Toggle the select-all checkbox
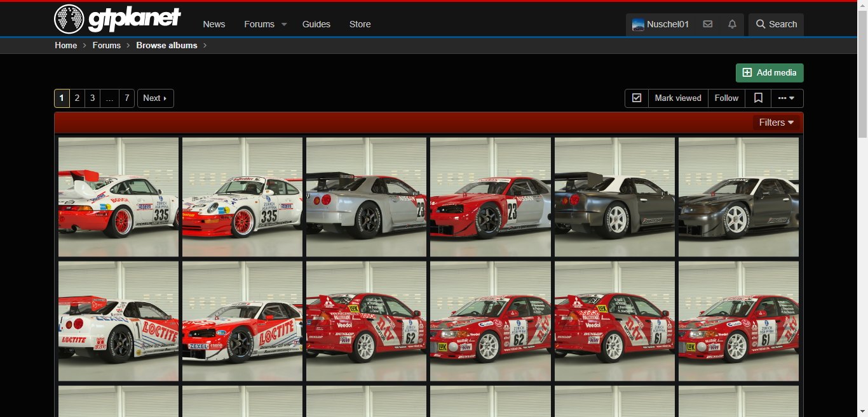868x417 pixels. click(x=637, y=98)
